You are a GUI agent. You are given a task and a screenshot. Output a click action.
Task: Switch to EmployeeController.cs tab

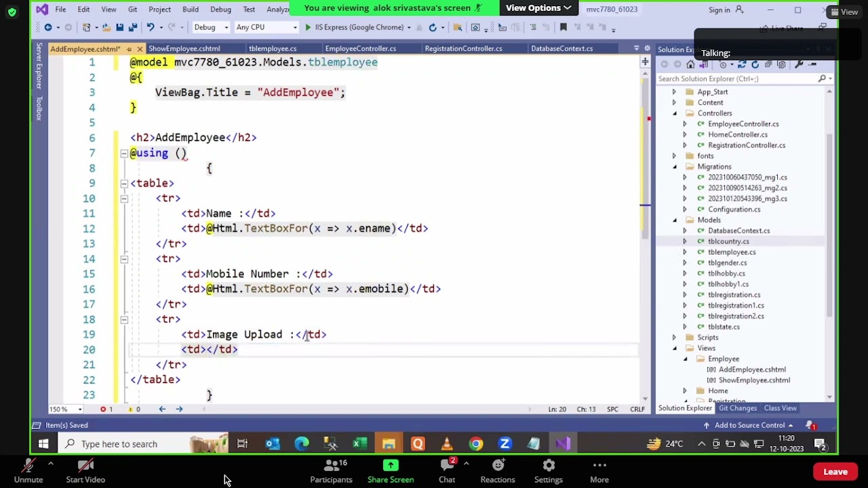(x=360, y=49)
